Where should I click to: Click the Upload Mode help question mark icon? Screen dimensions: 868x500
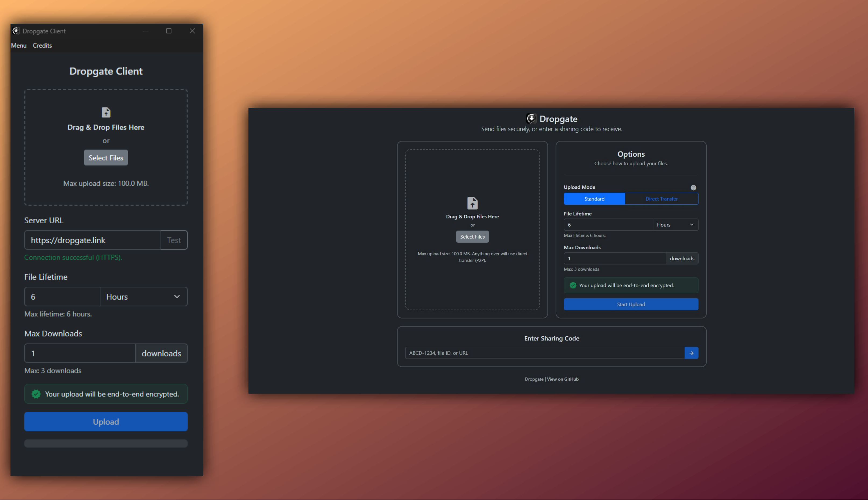click(x=693, y=188)
